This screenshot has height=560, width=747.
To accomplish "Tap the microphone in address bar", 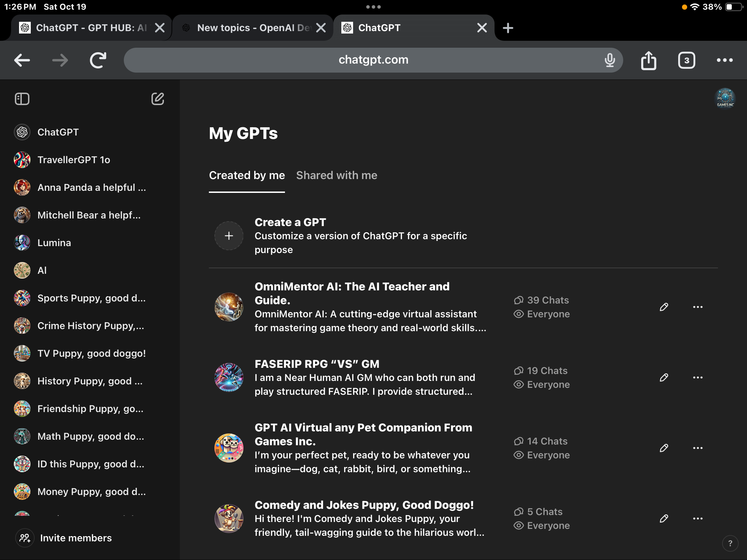I will coord(610,60).
